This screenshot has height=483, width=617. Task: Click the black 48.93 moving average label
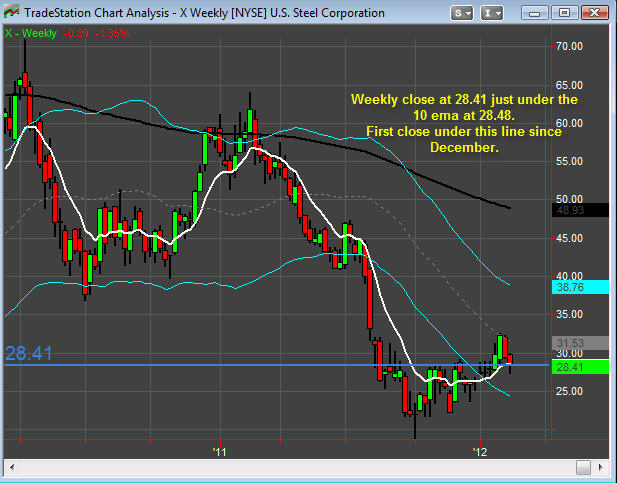pos(580,210)
